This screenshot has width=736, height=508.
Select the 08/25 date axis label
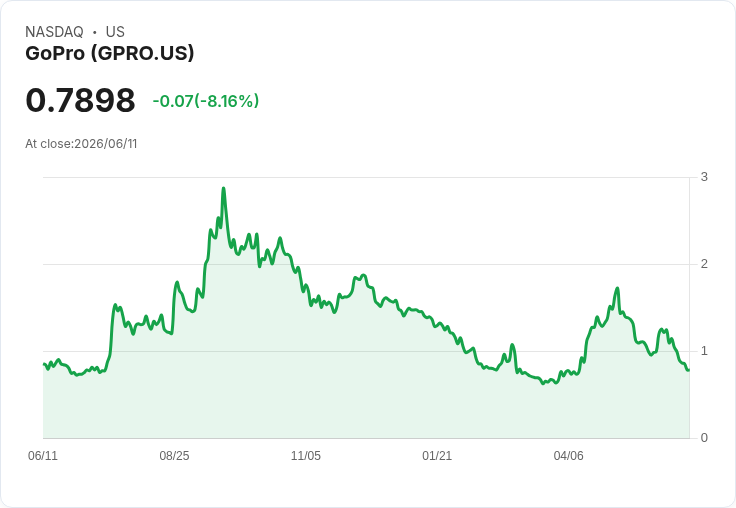(x=174, y=455)
